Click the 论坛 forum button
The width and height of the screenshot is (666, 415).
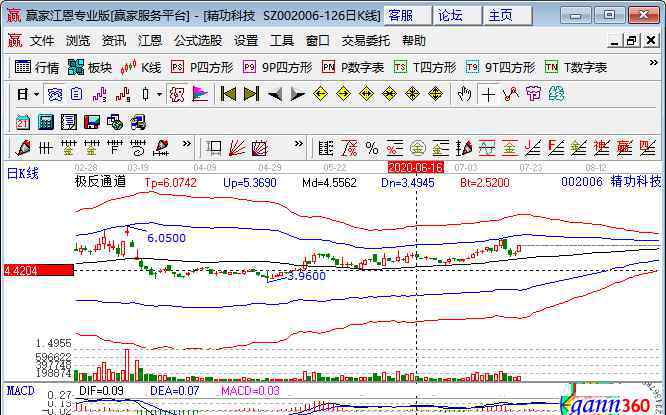coord(457,16)
